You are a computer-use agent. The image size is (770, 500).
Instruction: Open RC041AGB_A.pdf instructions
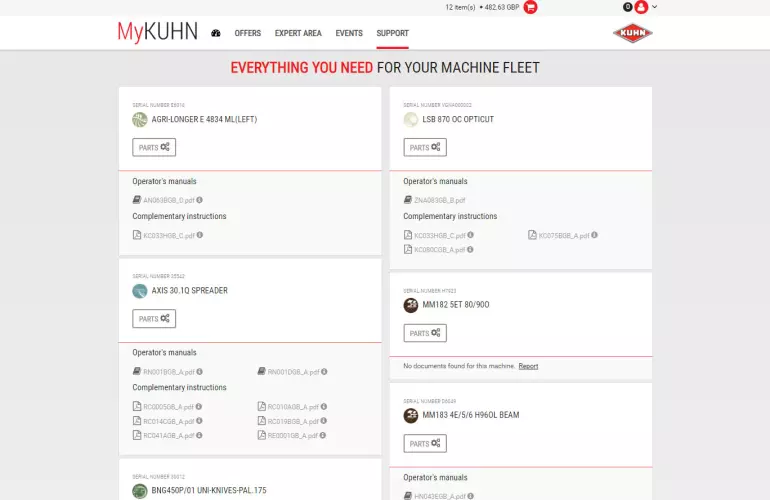pos(168,436)
